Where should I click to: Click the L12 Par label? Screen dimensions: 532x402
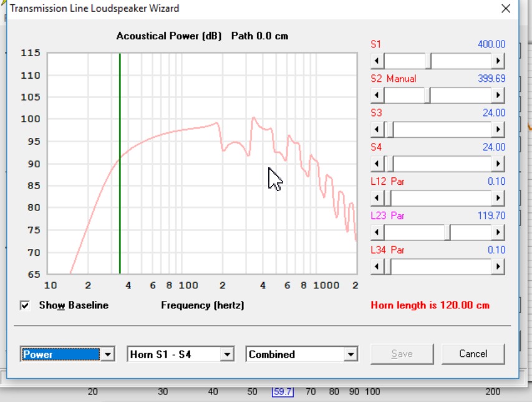click(387, 181)
